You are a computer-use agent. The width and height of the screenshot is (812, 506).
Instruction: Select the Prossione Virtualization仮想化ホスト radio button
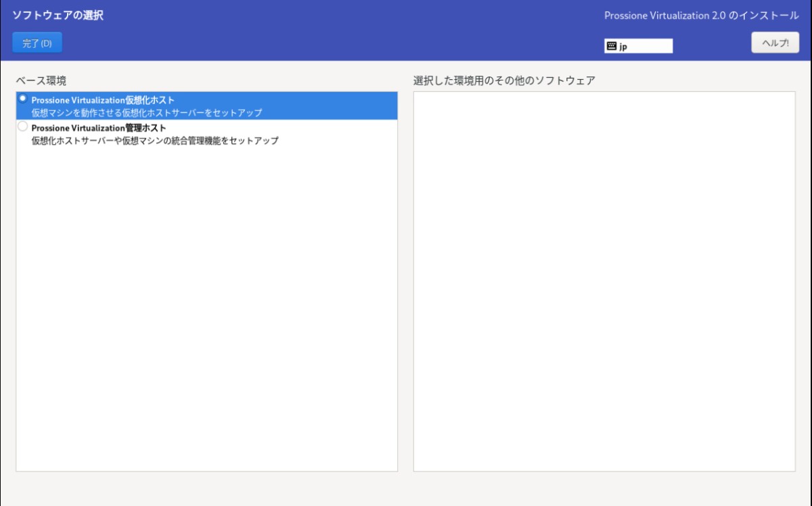[x=22, y=99]
